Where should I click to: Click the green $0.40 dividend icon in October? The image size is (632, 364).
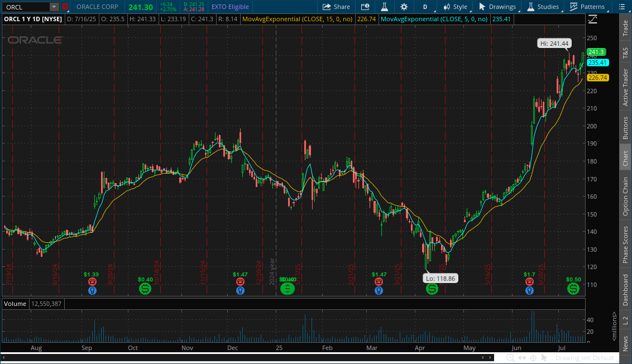[x=145, y=289]
